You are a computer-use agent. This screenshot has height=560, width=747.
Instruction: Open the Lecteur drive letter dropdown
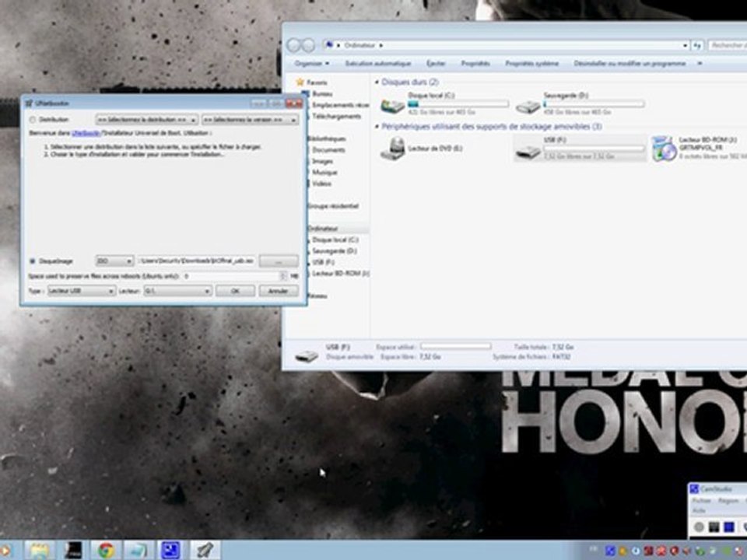177,290
